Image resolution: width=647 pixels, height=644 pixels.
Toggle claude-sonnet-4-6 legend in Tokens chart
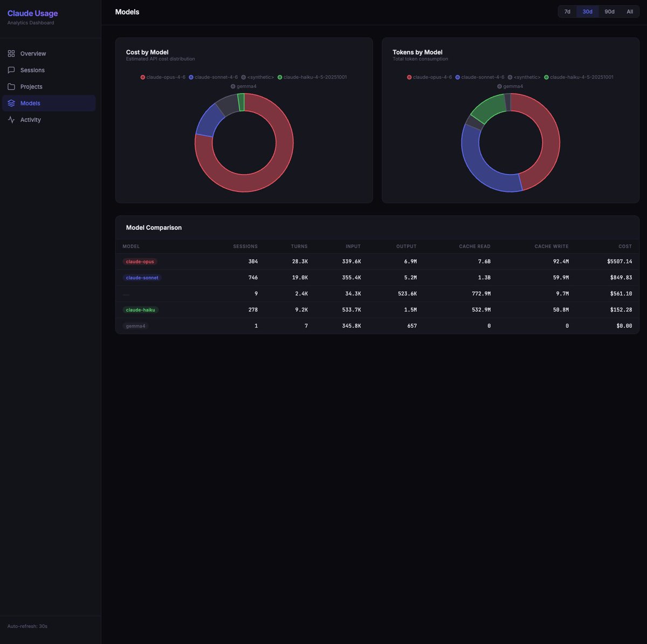point(480,77)
